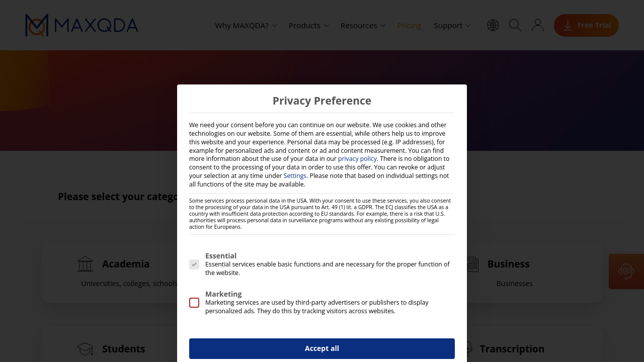The height and width of the screenshot is (362, 644).
Task: Enable the Marketing checkbox
Action: click(x=194, y=303)
